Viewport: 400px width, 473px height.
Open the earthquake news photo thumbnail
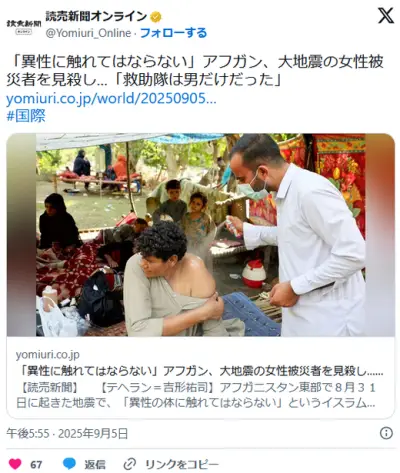coord(201,235)
